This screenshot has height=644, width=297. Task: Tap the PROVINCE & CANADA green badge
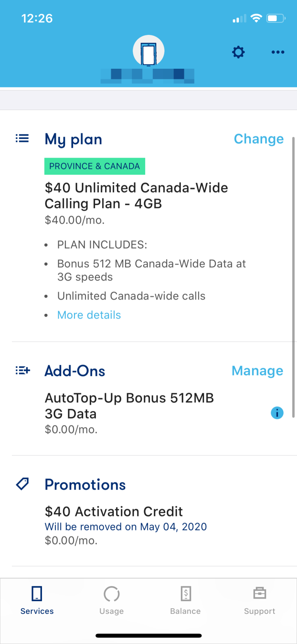95,166
